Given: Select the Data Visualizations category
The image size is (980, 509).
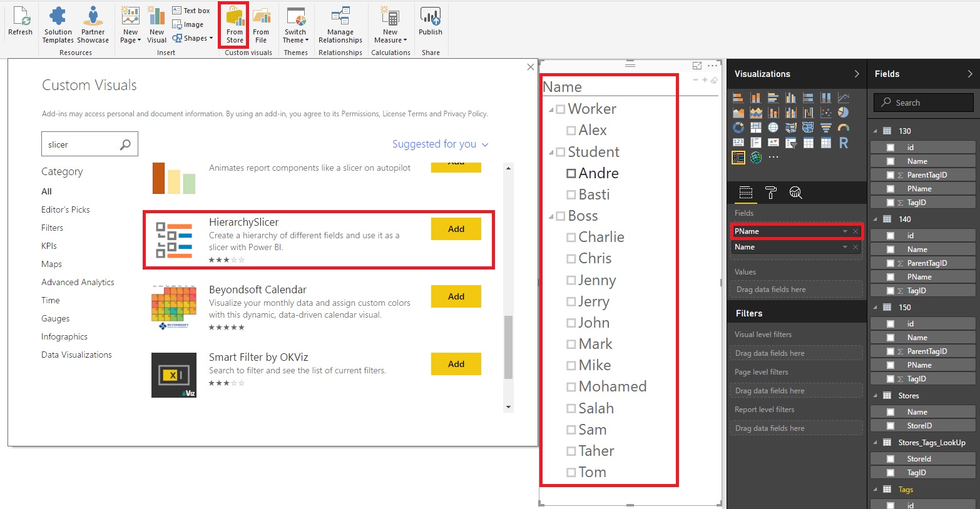Looking at the screenshot, I should pyautogui.click(x=76, y=355).
